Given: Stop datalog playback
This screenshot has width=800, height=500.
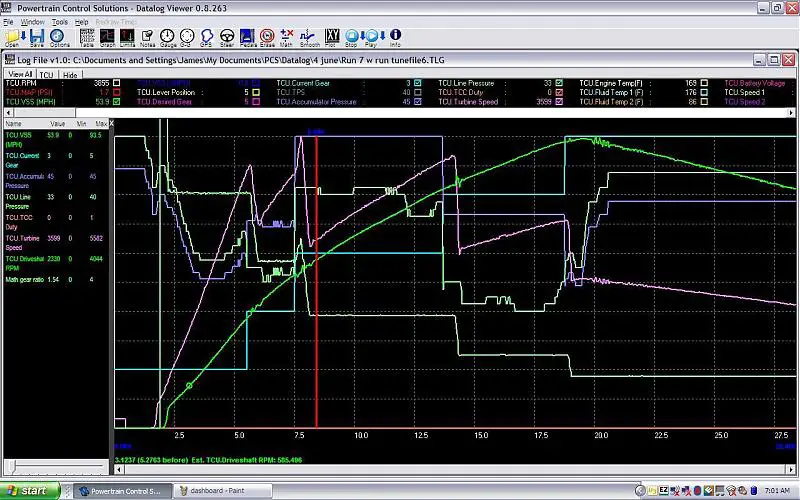Looking at the screenshot, I should [351, 37].
